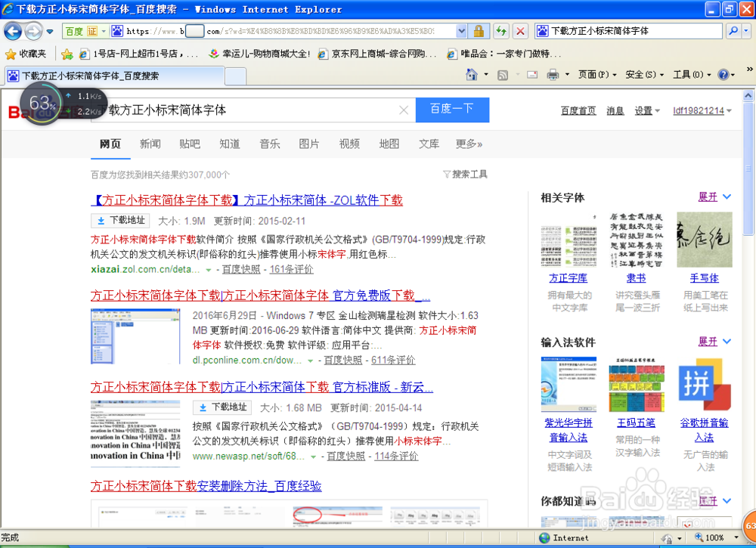The width and height of the screenshot is (756, 548).
Task: Open the Help question mark menu
Action: click(726, 75)
